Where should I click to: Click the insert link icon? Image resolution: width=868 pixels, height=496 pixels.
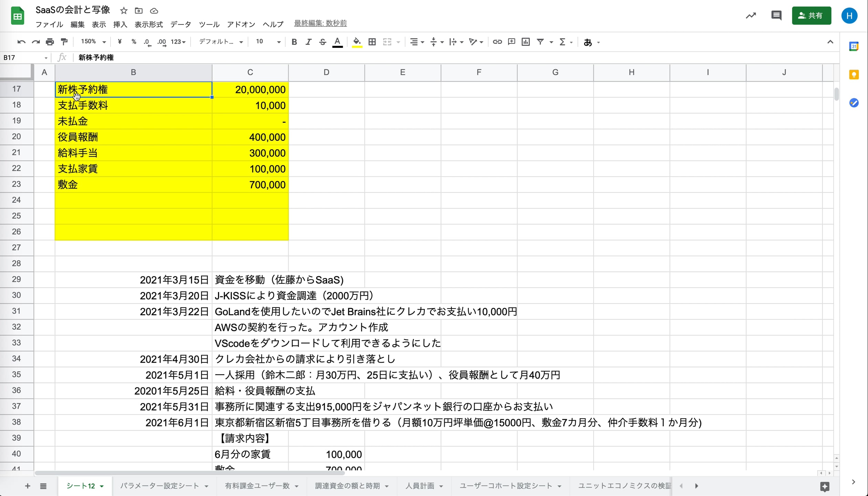point(497,42)
